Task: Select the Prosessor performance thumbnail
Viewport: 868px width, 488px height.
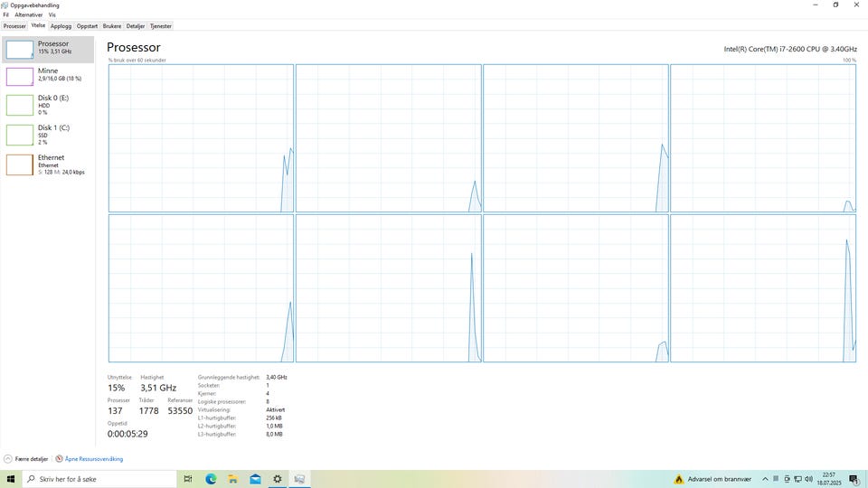Action: (x=20, y=49)
